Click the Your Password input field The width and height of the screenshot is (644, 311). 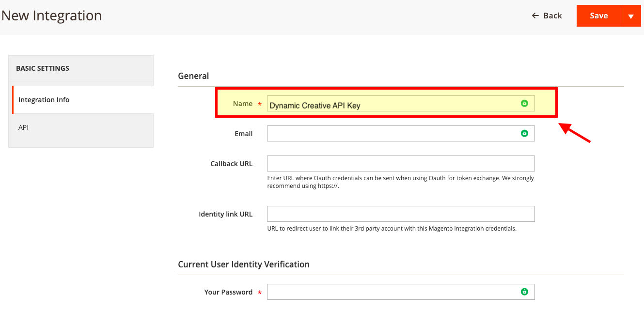point(401,292)
